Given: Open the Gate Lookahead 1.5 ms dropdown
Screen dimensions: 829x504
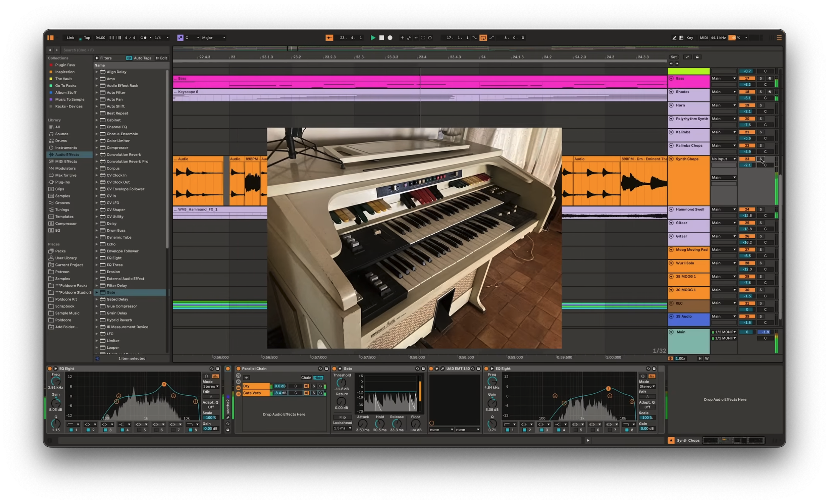Looking at the screenshot, I should pos(342,428).
